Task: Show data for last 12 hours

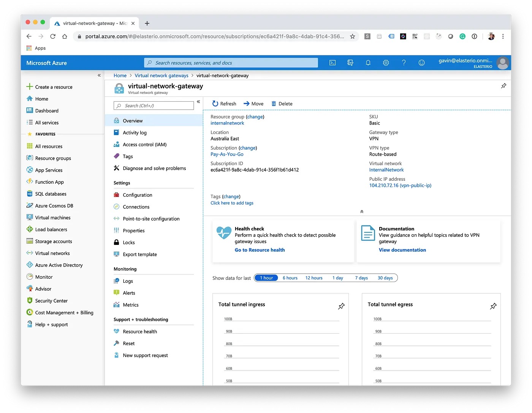Action: [x=314, y=278]
